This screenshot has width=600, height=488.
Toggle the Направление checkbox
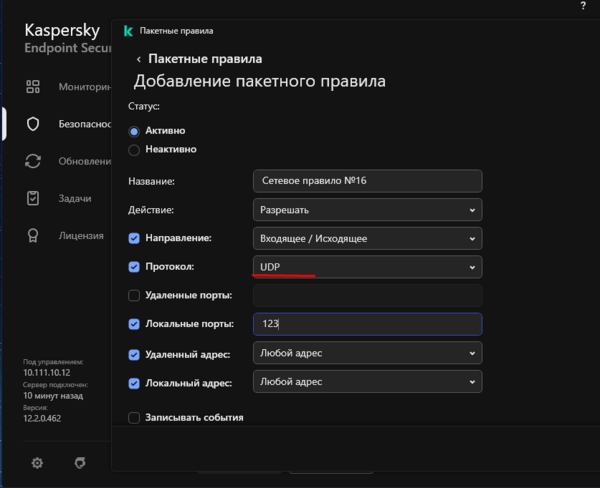click(x=134, y=238)
